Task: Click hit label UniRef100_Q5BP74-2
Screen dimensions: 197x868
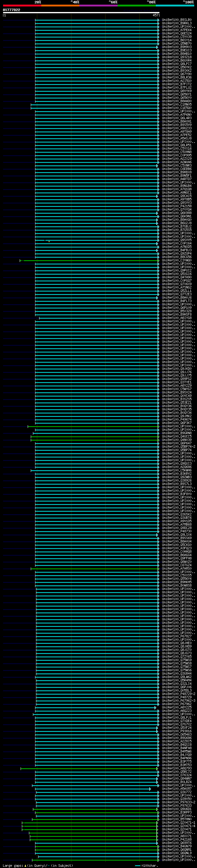Action: coord(179,447)
